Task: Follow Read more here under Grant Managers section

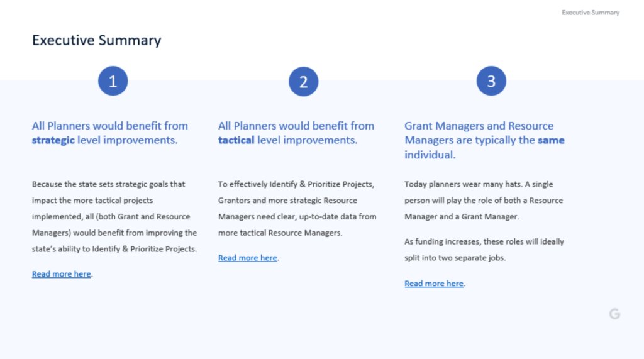Action: pos(434,284)
